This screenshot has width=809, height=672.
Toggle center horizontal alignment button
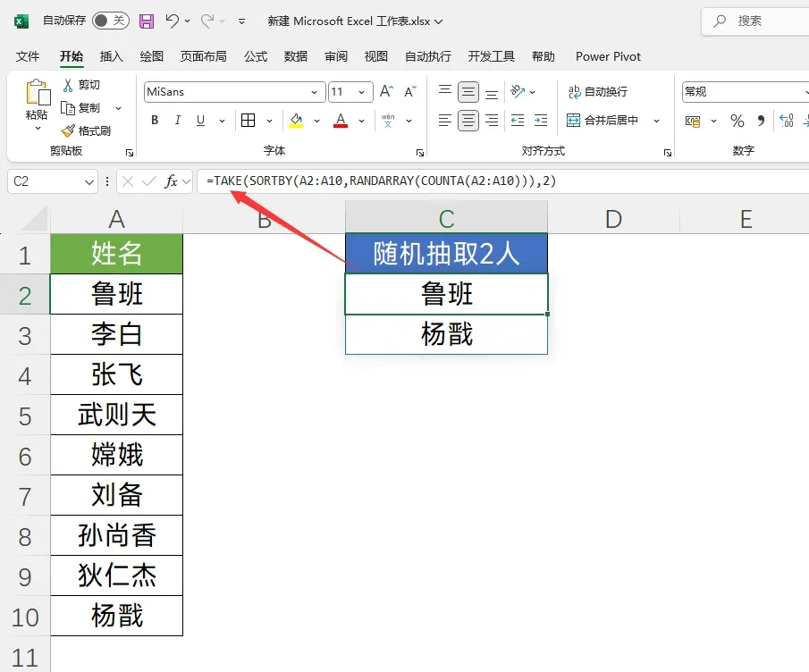point(468,121)
